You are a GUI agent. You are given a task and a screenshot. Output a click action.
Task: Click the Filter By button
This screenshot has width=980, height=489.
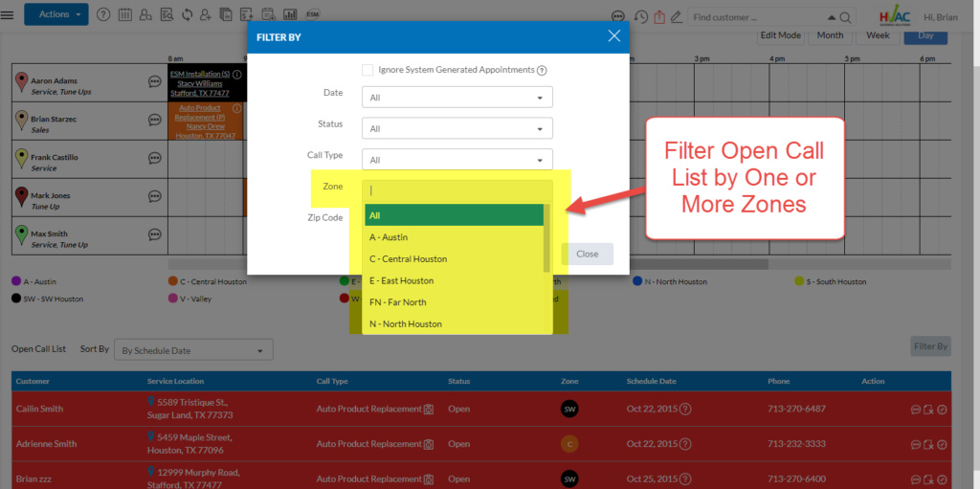pos(930,345)
